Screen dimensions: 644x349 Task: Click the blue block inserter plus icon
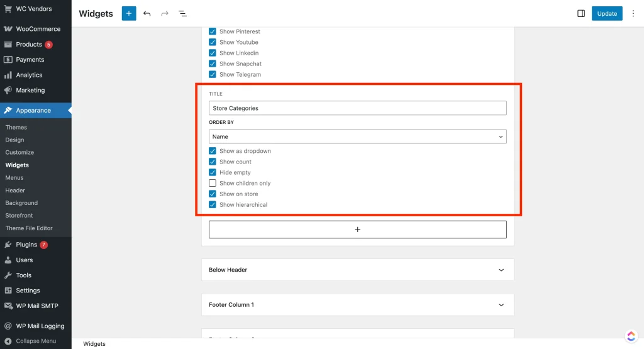coord(129,13)
